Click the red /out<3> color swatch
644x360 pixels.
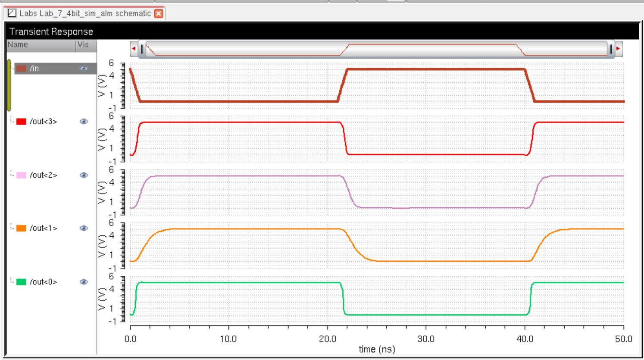[x=21, y=122]
